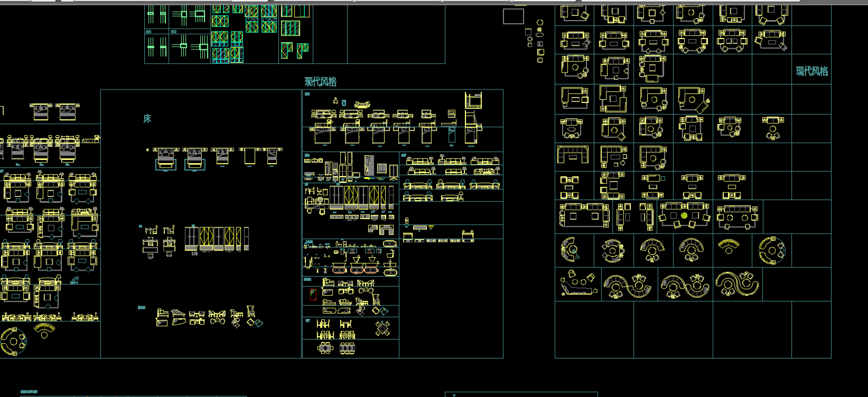The width and height of the screenshot is (868, 397).
Task: Select the U-shaped sofa with rounded corners
Action: coord(573,155)
